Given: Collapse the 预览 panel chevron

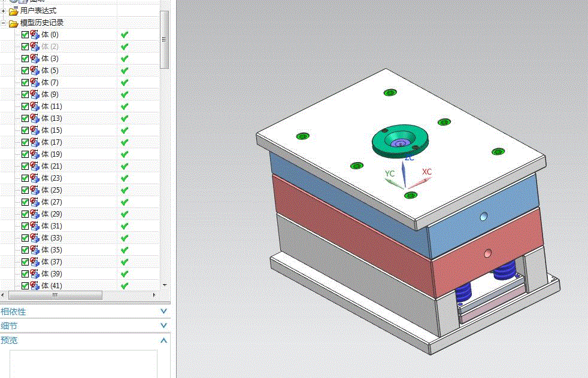Looking at the screenshot, I should 163,340.
